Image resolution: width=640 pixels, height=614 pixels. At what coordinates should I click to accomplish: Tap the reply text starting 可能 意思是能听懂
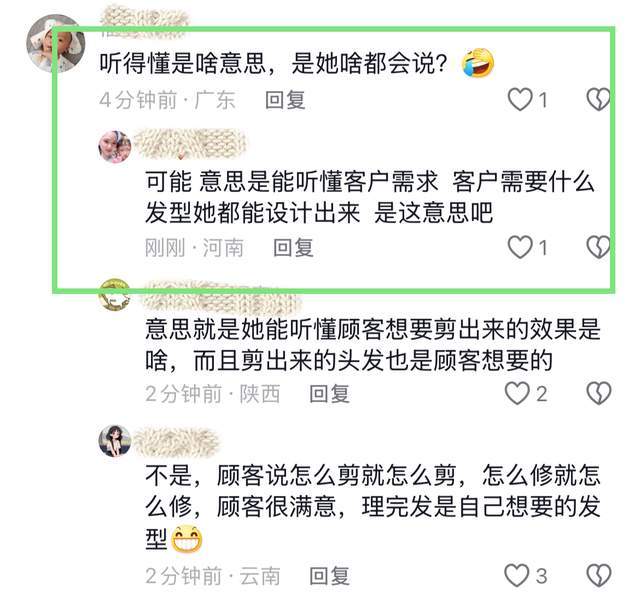(x=370, y=197)
